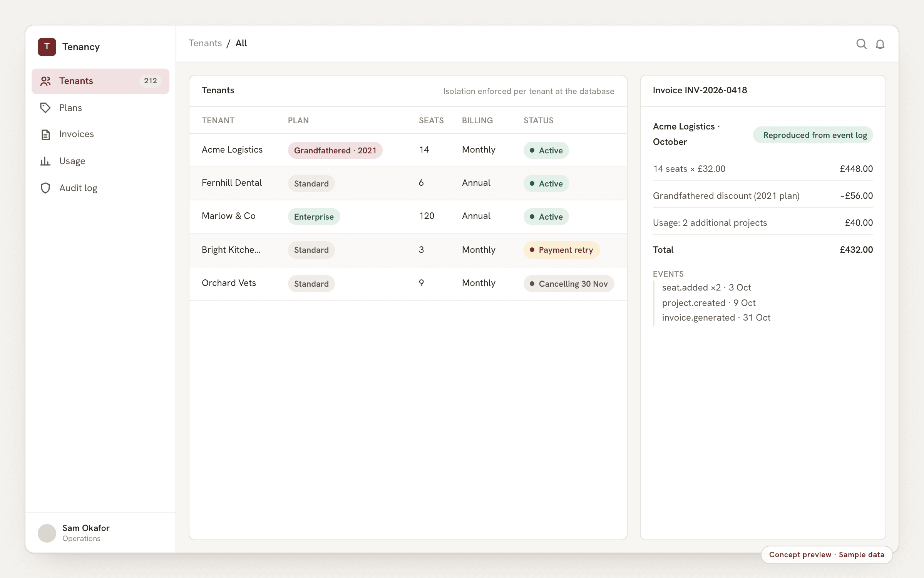The height and width of the screenshot is (578, 924).
Task: Click the Total £432.00 amount
Action: coord(856,250)
